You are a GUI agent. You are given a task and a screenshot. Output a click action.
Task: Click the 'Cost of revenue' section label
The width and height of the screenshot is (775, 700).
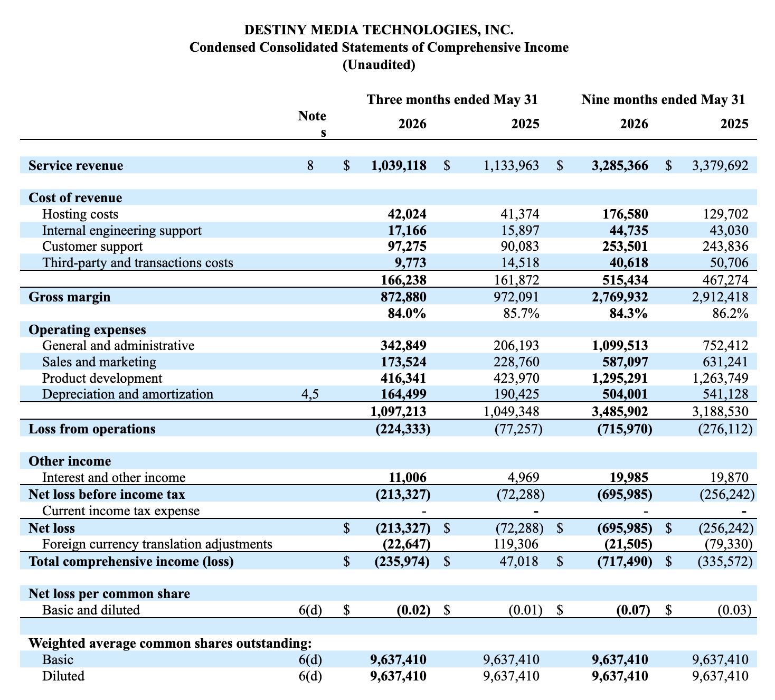pyautogui.click(x=75, y=198)
